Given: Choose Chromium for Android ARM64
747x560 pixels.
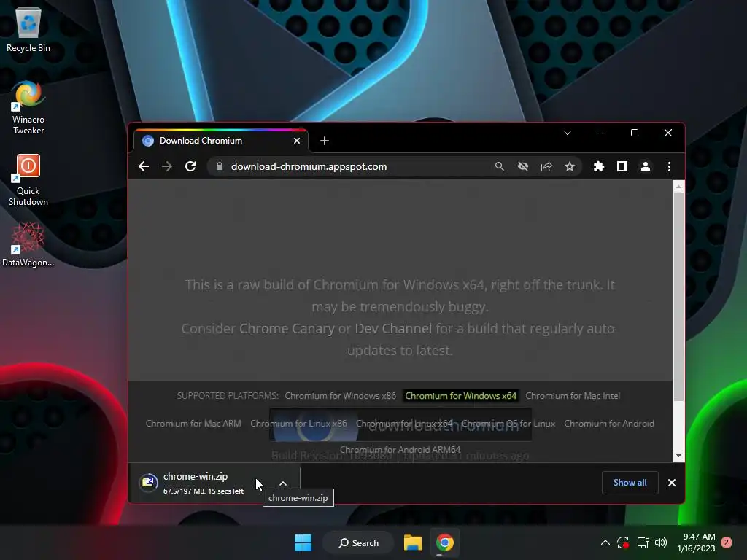Looking at the screenshot, I should click(x=400, y=449).
